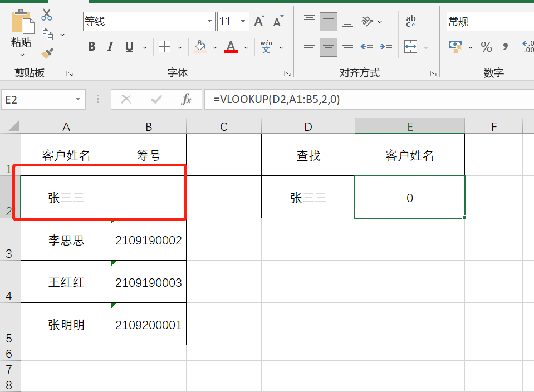Toggle underline formatting
Viewport: 534px width, 392px height.
pyautogui.click(x=129, y=47)
